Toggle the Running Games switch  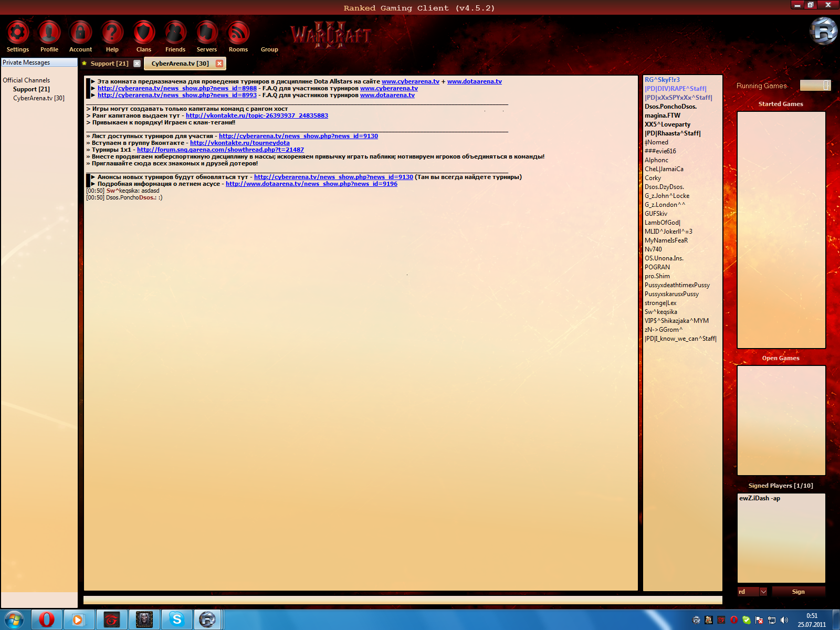tap(815, 85)
